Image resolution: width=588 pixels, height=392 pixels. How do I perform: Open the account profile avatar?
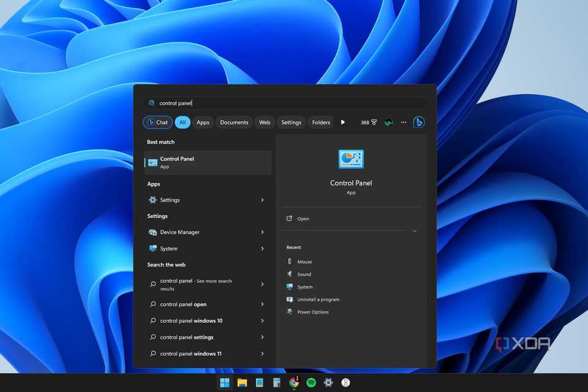388,123
